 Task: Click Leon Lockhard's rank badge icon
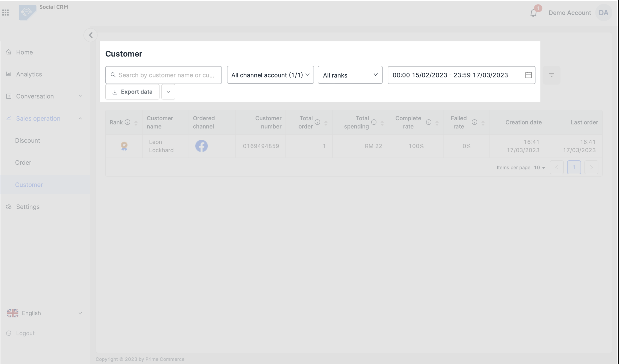124,146
